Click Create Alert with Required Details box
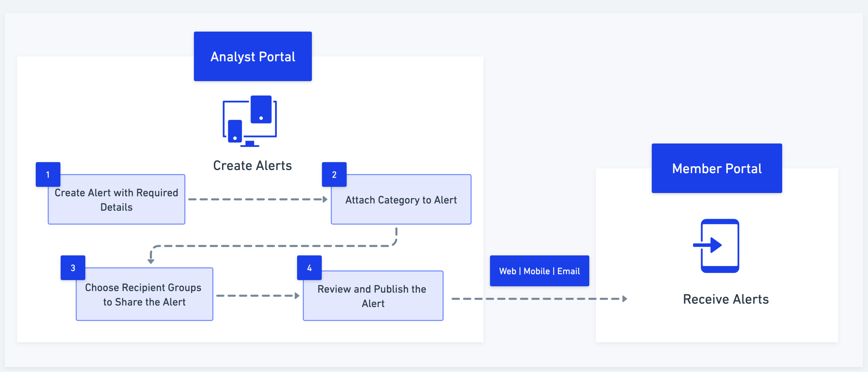 (117, 200)
